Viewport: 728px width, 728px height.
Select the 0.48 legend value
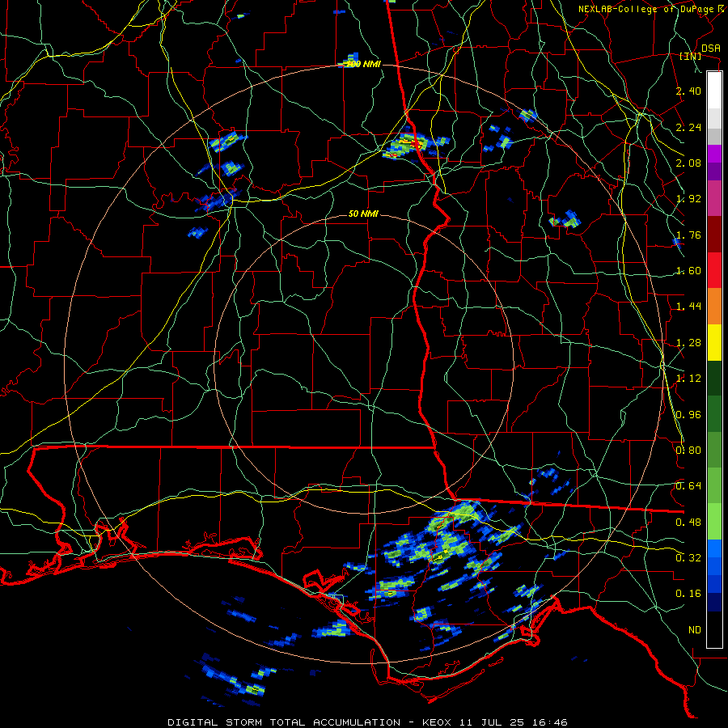click(x=688, y=523)
